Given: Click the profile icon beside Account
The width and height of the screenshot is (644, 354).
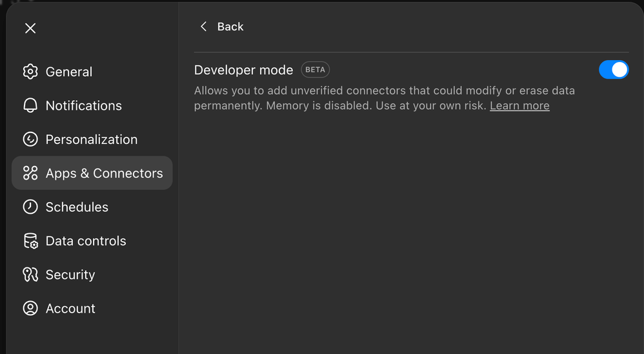Looking at the screenshot, I should pos(30,308).
